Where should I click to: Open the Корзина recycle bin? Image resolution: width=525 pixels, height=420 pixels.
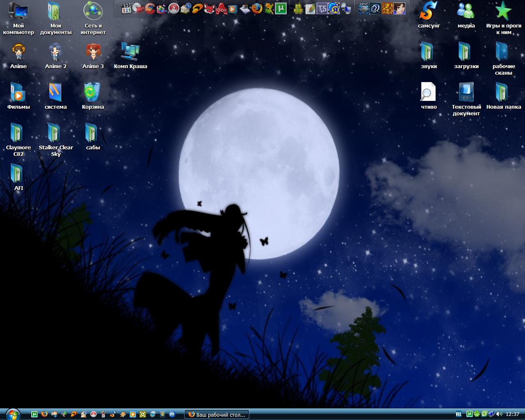click(x=93, y=96)
